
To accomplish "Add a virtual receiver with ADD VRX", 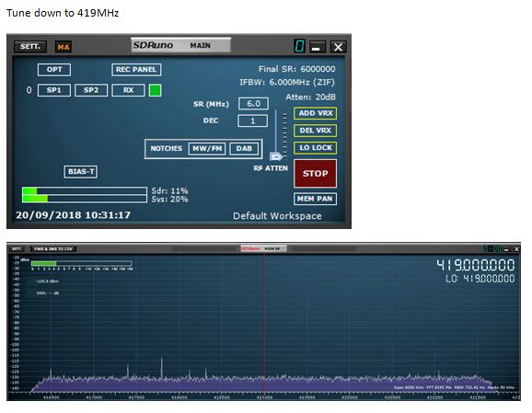I will click(x=315, y=113).
